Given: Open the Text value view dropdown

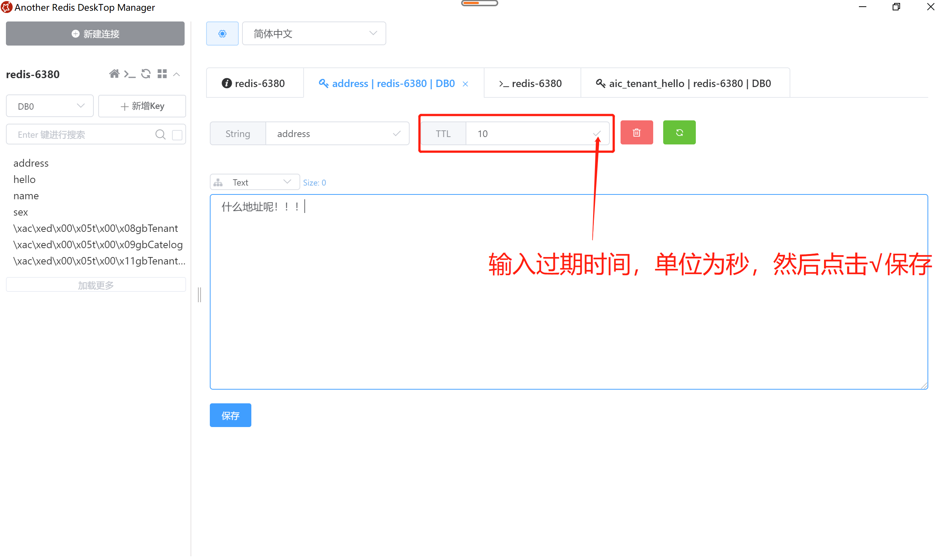Looking at the screenshot, I should [x=255, y=181].
